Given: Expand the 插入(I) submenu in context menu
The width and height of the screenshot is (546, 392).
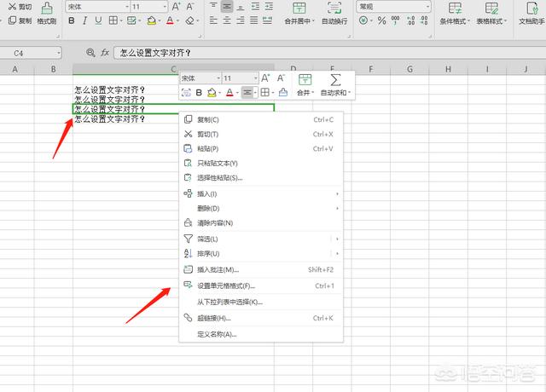Looking at the screenshot, I should pyautogui.click(x=207, y=193).
